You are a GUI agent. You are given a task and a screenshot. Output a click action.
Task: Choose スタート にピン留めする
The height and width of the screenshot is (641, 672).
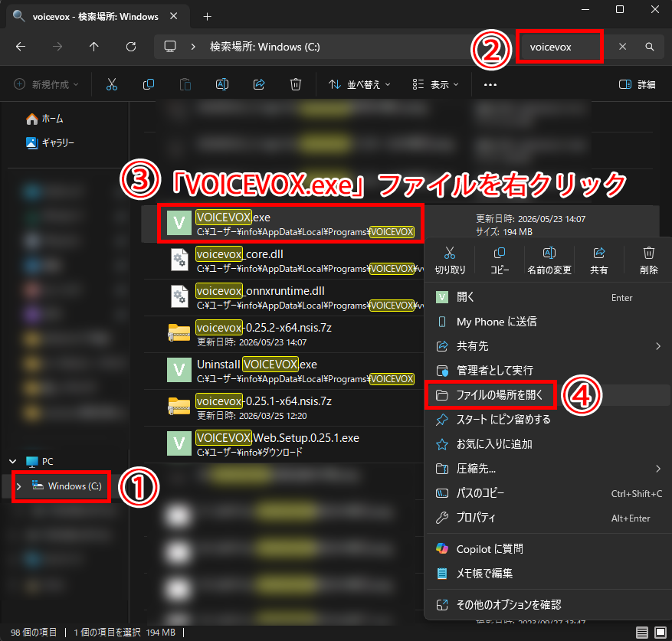tap(548, 419)
